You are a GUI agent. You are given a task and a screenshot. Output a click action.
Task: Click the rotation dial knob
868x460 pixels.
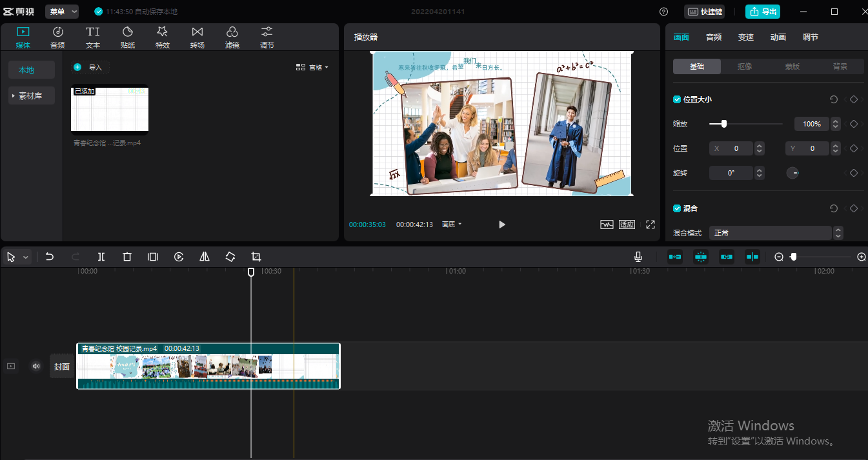coord(792,173)
